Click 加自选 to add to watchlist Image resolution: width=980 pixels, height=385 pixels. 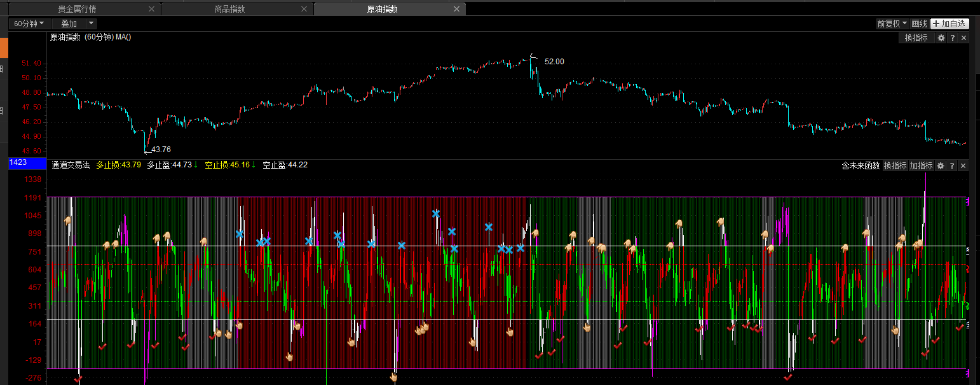coord(949,24)
